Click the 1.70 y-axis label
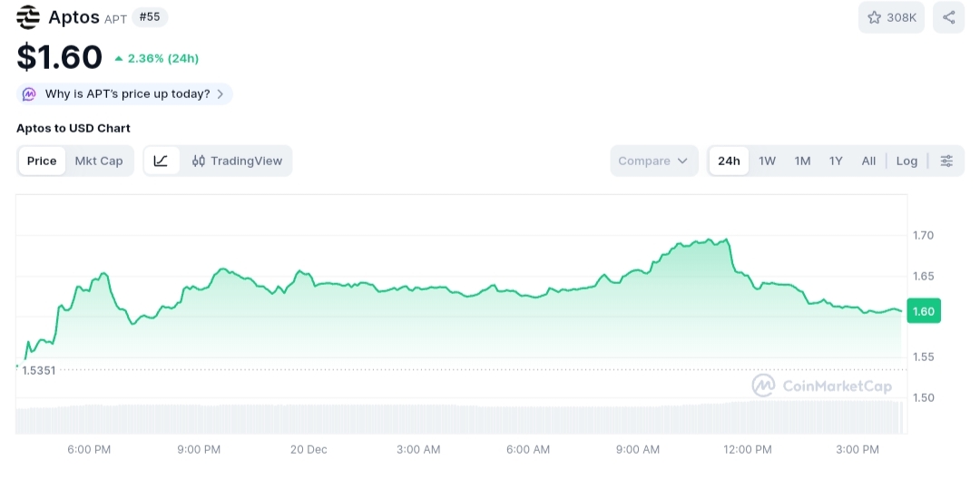The width and height of the screenshot is (980, 479). [x=923, y=236]
